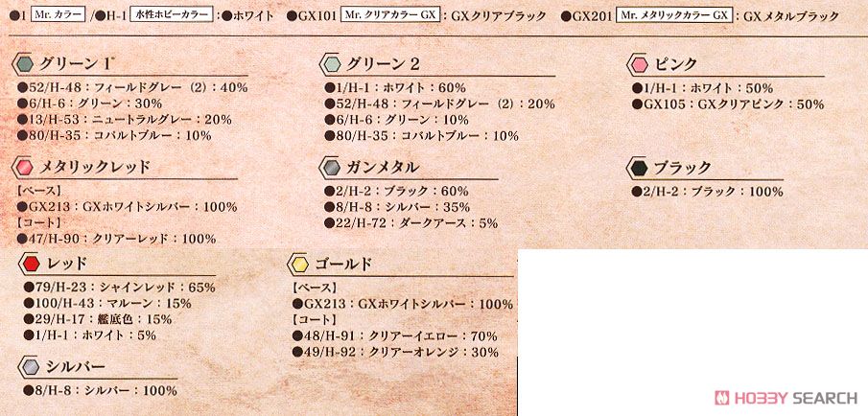This screenshot has width=868, height=416.
Task: Click the ダークアース 5% entry
Action: [x=411, y=223]
